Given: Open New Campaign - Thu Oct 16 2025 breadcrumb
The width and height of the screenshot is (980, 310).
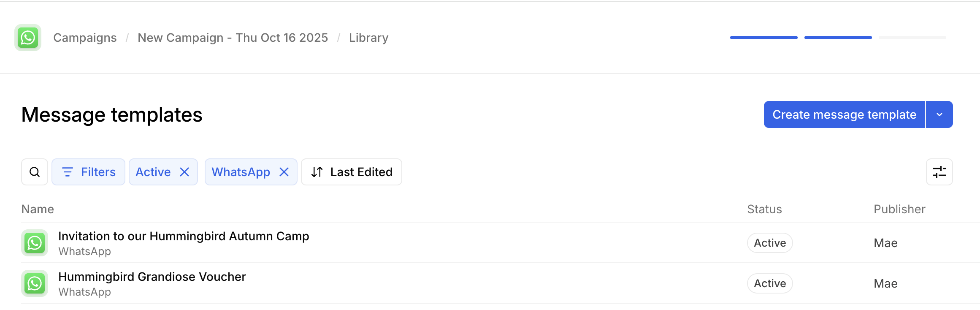Looking at the screenshot, I should pos(233,38).
